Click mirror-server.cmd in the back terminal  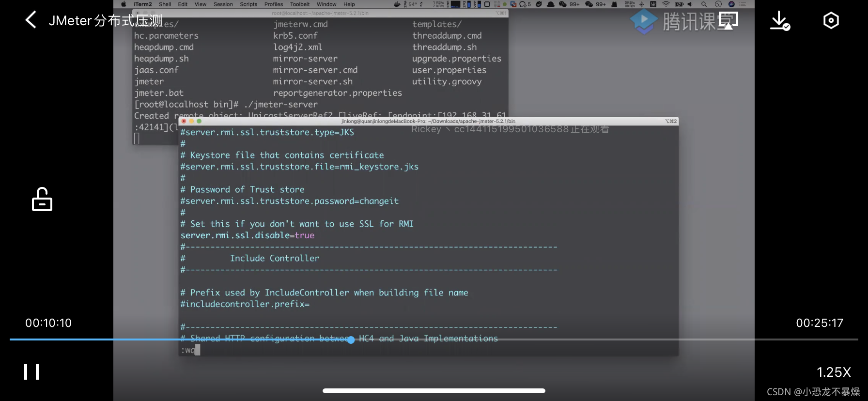coord(315,70)
